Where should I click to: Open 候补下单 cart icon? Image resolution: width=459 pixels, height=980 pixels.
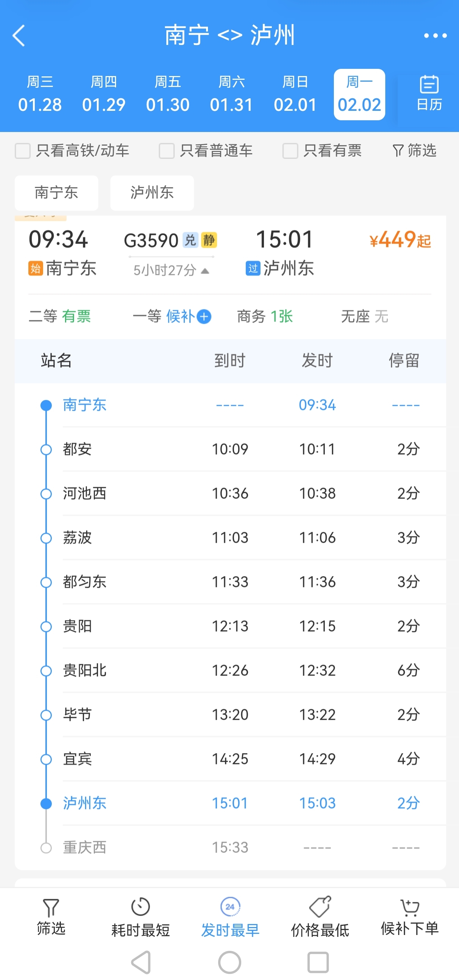click(x=409, y=908)
